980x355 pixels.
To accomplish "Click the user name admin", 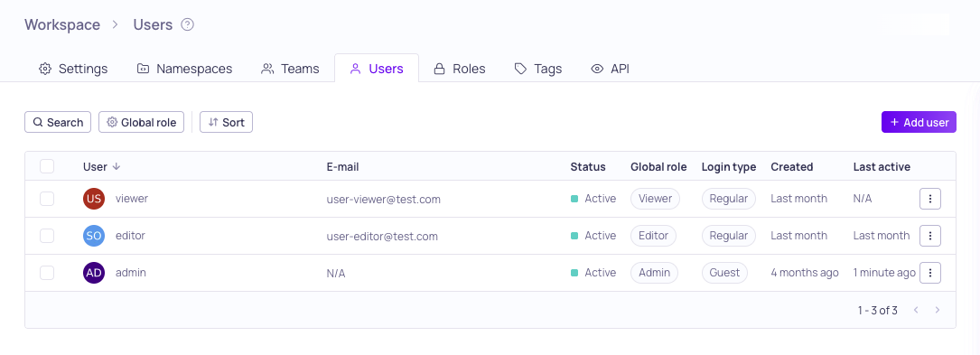I will point(131,273).
